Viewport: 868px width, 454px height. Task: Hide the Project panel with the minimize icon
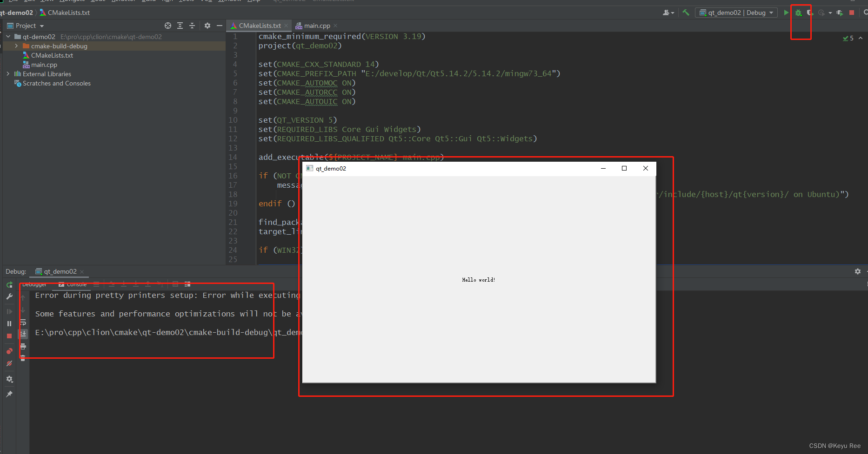[219, 26]
